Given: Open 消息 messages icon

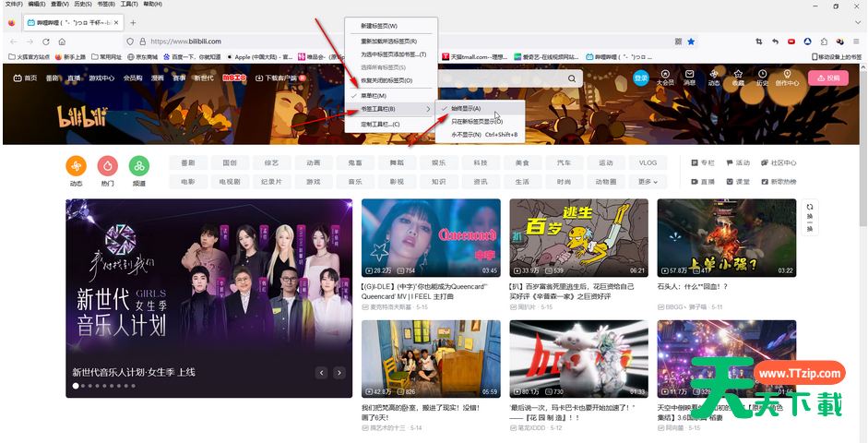Looking at the screenshot, I should click(x=689, y=78).
